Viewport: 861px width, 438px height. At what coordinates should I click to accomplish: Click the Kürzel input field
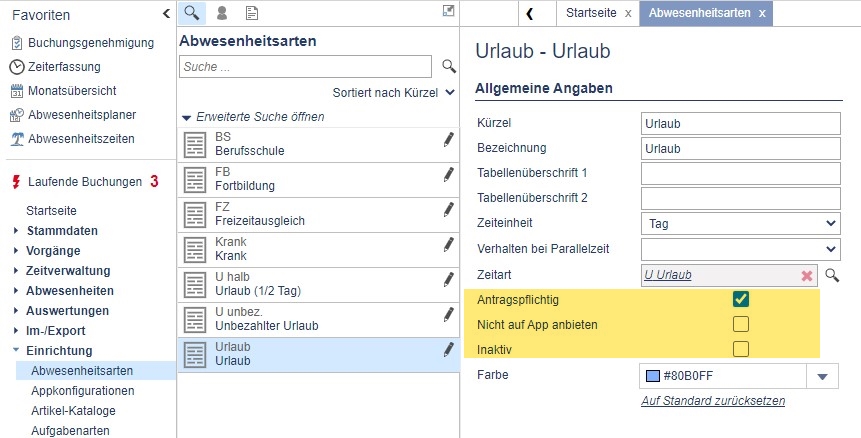point(741,123)
